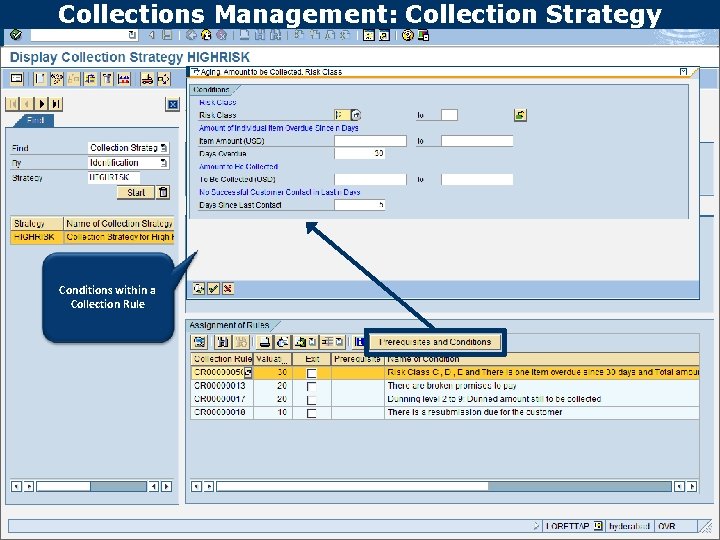Screen dimensions: 720x540
Task: Open the By 'Identification' dropdown
Action: 164,163
